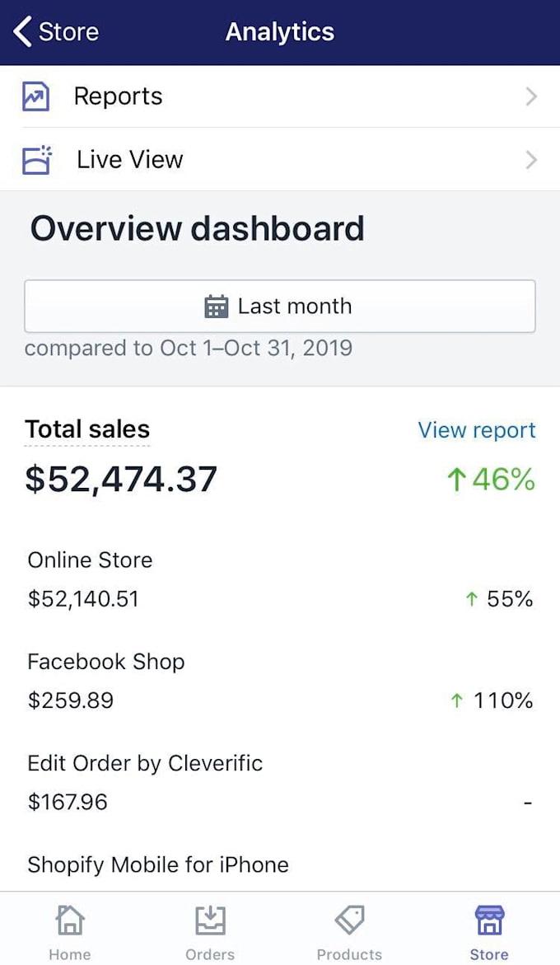560x965 pixels.
Task: Open the Products tag icon
Action: pyautogui.click(x=349, y=920)
